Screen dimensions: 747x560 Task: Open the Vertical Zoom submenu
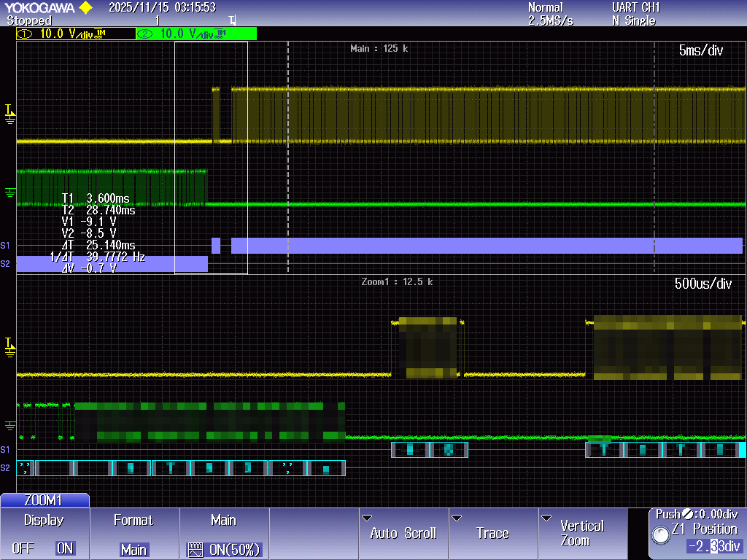[581, 533]
